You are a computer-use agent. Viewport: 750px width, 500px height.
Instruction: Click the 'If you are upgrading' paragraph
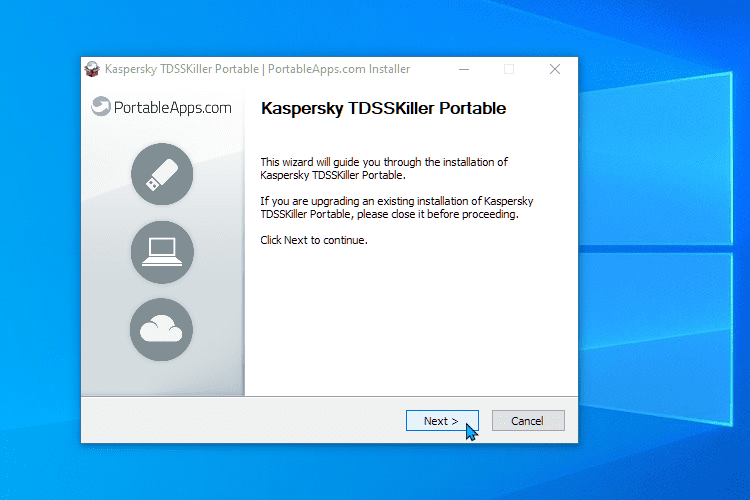397,208
